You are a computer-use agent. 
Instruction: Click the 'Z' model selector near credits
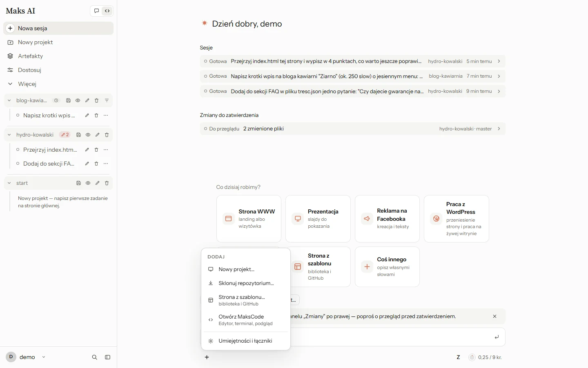click(458, 357)
